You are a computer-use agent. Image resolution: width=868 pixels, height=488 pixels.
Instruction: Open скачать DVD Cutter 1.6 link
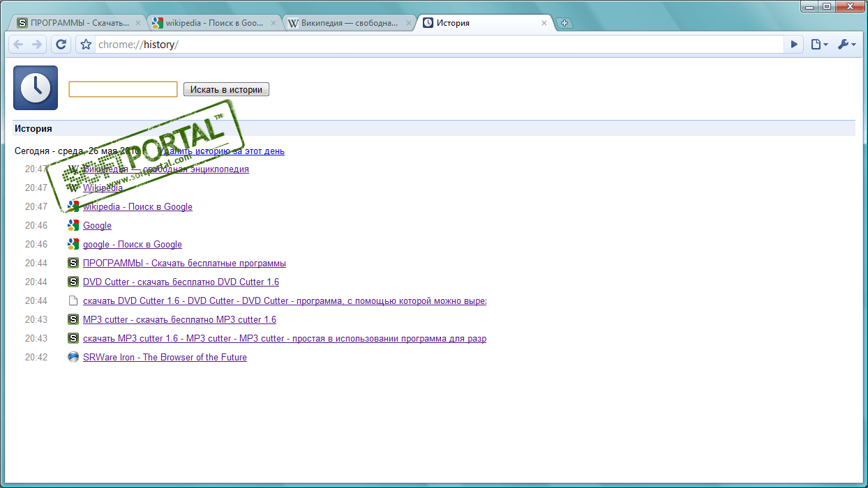pyautogui.click(x=285, y=300)
